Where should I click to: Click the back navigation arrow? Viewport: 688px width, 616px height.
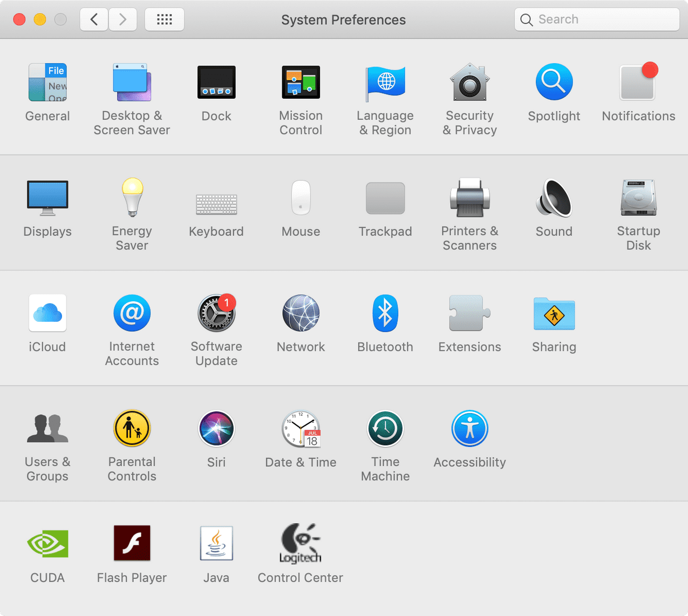(94, 19)
